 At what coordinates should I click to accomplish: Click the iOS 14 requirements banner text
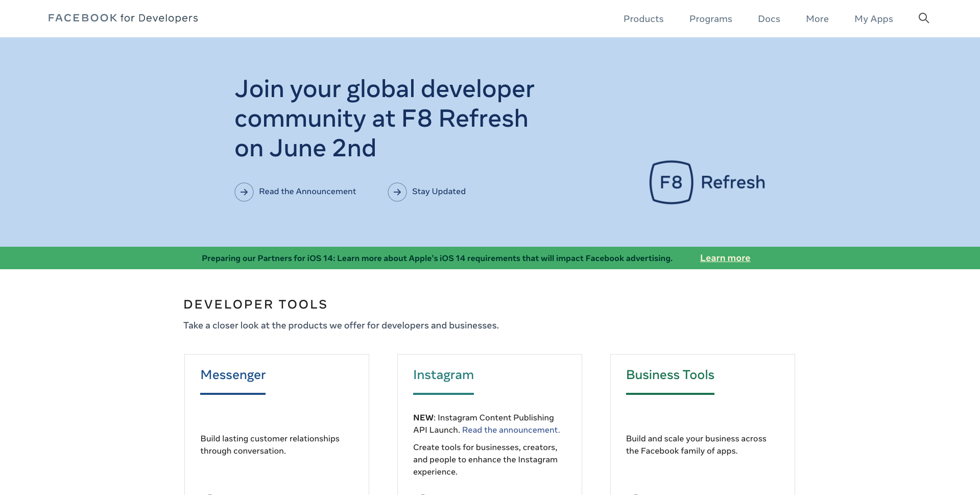pyautogui.click(x=437, y=258)
